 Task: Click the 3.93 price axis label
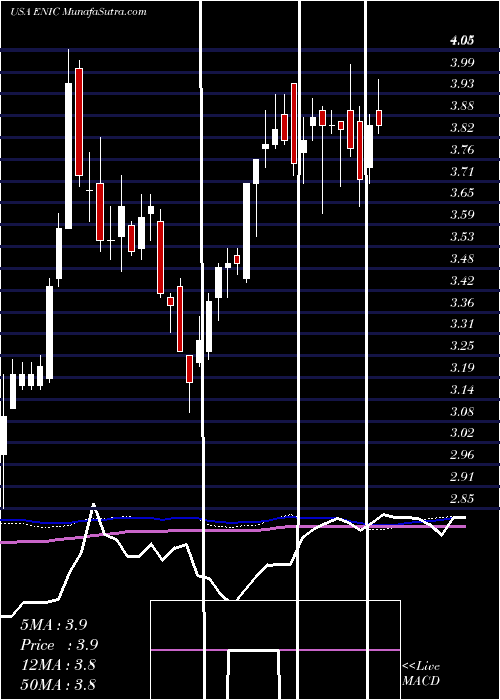click(462, 84)
